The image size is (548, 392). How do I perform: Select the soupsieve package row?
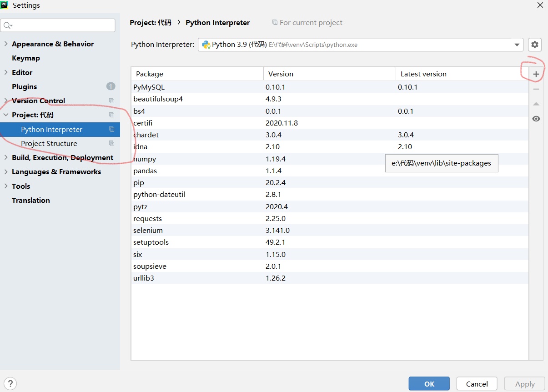tap(330, 266)
